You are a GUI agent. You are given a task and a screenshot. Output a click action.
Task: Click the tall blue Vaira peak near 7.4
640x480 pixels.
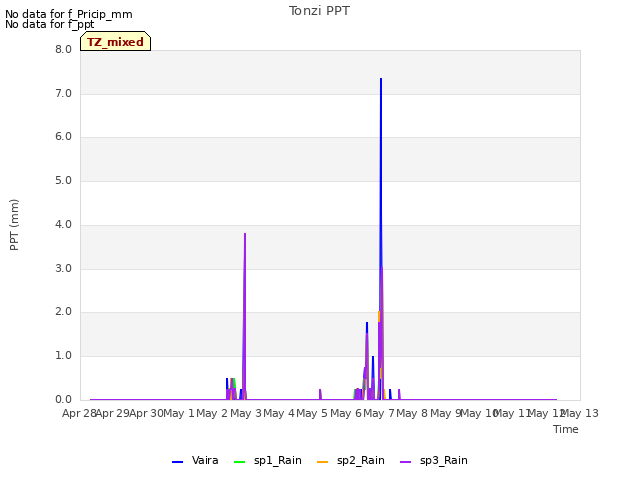point(381,79)
